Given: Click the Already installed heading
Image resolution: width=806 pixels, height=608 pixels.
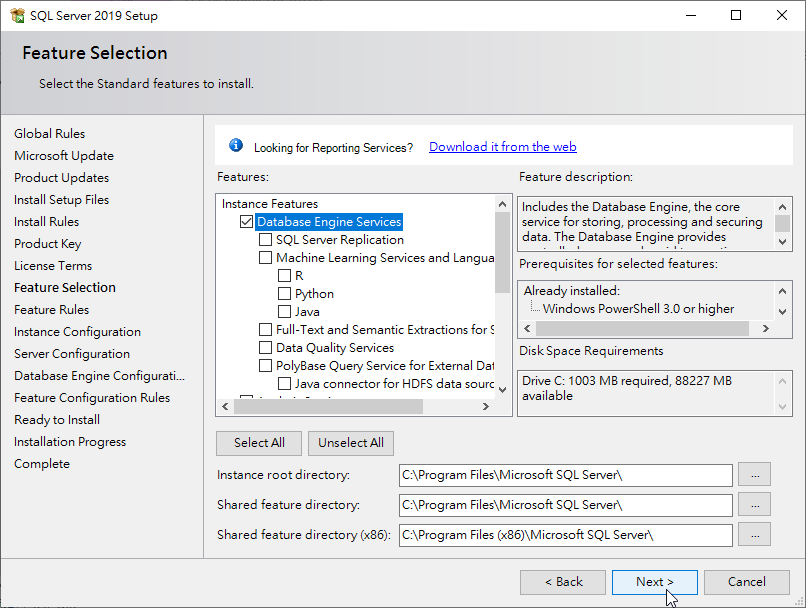Looking at the screenshot, I should pyautogui.click(x=572, y=291).
